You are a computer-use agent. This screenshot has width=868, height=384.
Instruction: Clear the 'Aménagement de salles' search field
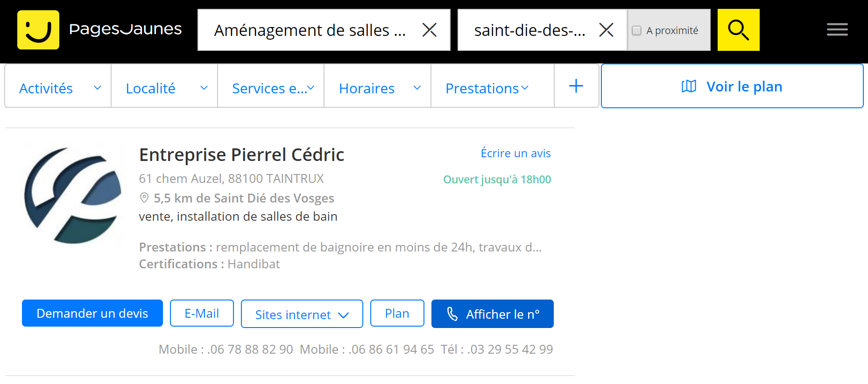[x=429, y=30]
